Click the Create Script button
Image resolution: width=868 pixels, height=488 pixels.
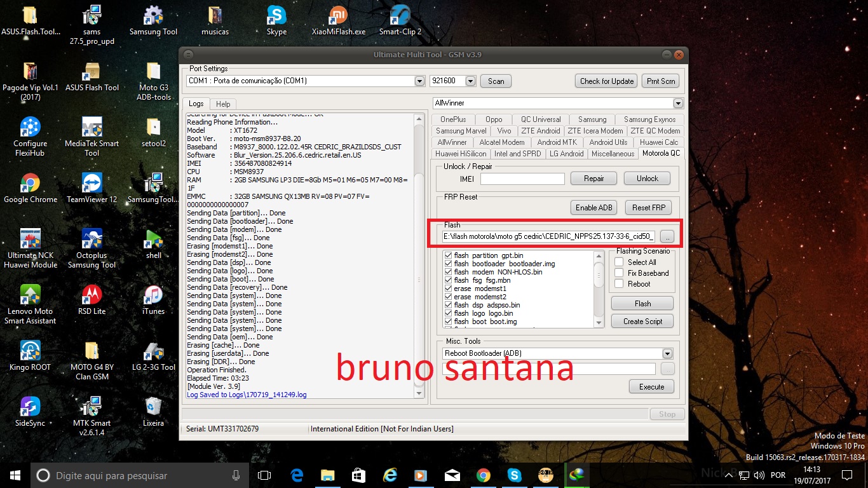coord(642,322)
